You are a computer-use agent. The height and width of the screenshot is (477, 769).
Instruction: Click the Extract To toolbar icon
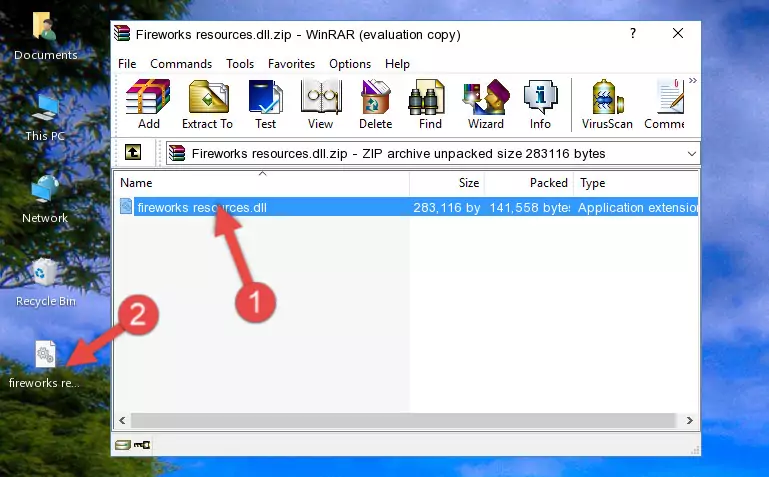pos(207,104)
